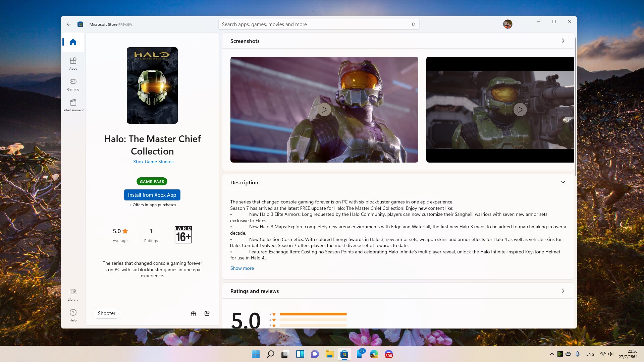Open the Entertainment section in sidebar
644x362 pixels.
(73, 105)
